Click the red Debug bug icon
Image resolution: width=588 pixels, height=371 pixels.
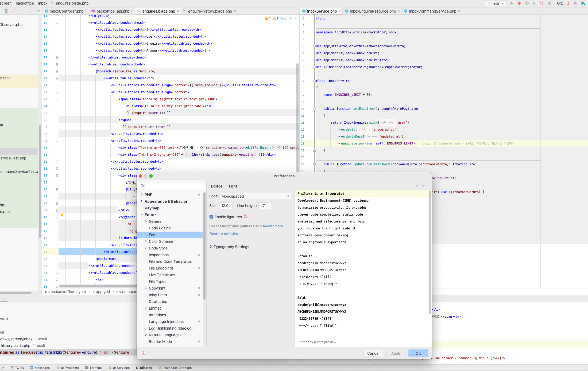(519, 3)
